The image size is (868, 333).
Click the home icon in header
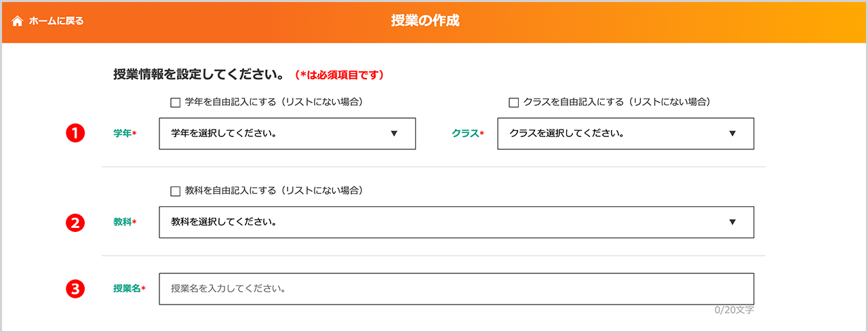18,21
